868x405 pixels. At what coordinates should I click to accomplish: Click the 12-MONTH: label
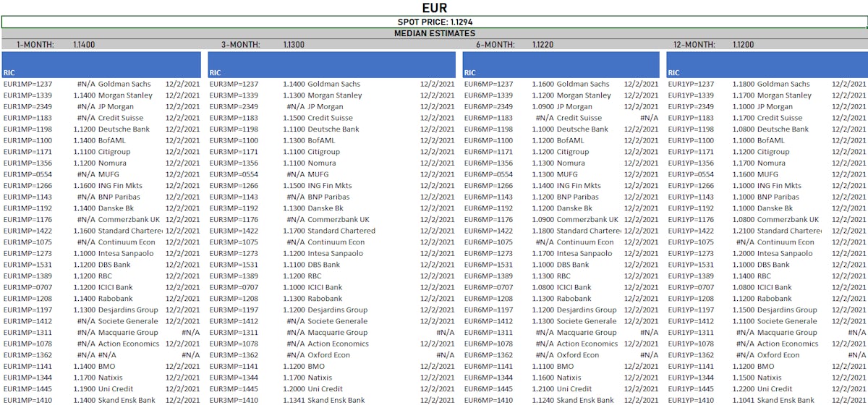point(693,45)
